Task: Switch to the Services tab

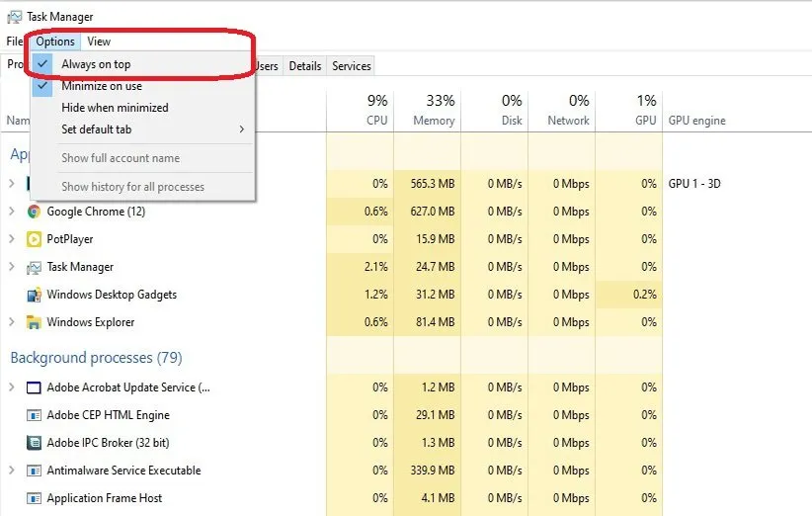Action: pyautogui.click(x=352, y=66)
